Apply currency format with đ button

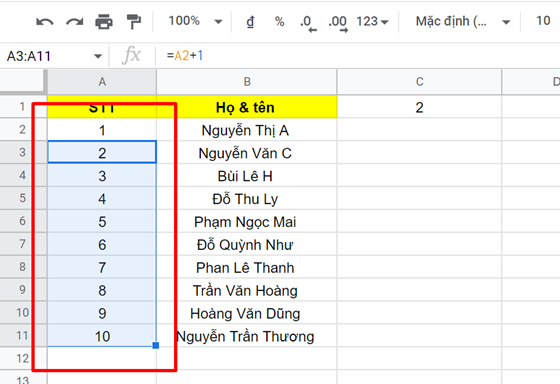[250, 22]
